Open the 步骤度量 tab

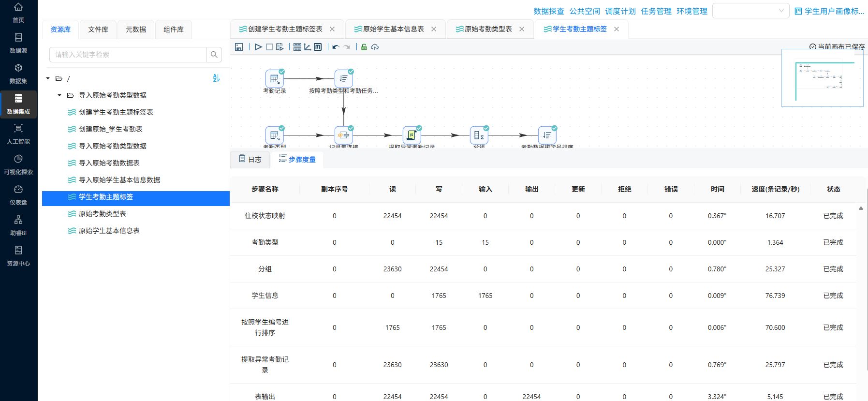point(297,159)
